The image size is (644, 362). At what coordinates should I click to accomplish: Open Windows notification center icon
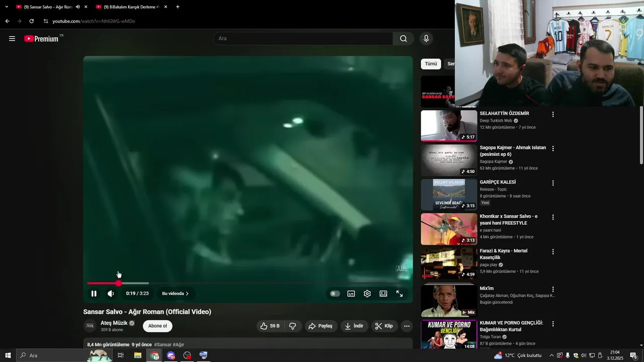634,355
